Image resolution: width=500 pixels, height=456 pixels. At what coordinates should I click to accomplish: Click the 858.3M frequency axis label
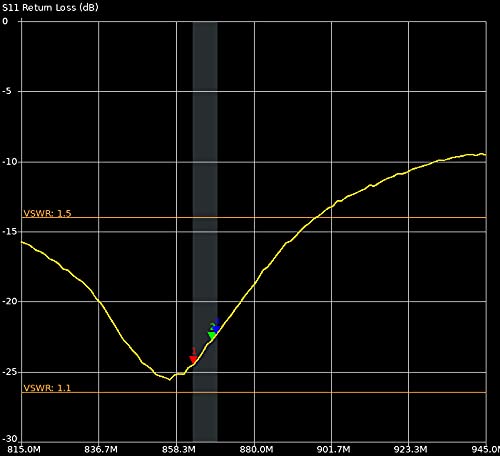click(179, 449)
